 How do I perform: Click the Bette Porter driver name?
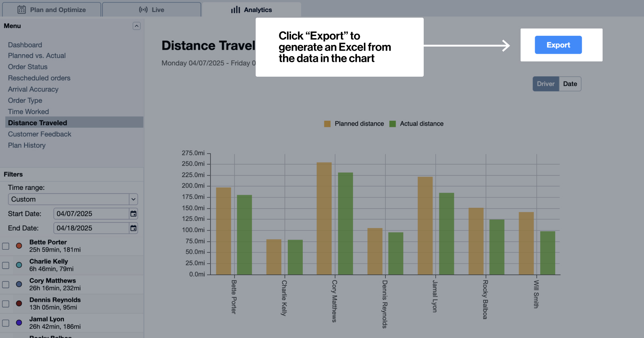pyautogui.click(x=48, y=242)
